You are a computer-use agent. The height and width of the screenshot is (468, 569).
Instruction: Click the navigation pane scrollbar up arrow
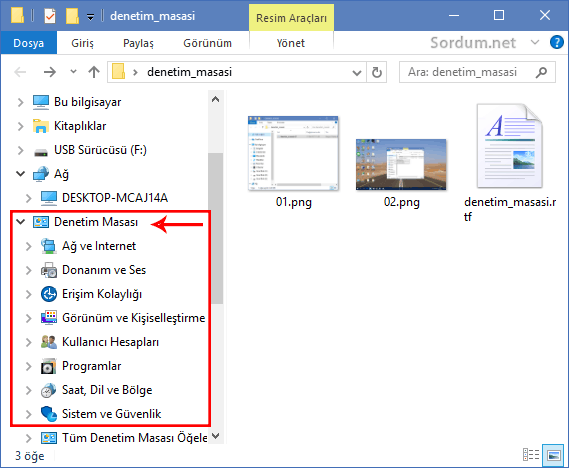[216, 99]
